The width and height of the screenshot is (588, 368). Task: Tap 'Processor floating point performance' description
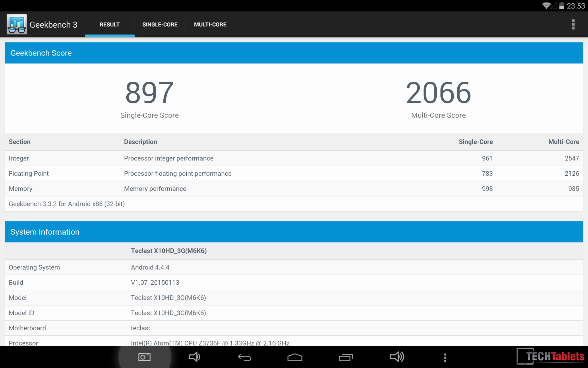[x=178, y=174]
